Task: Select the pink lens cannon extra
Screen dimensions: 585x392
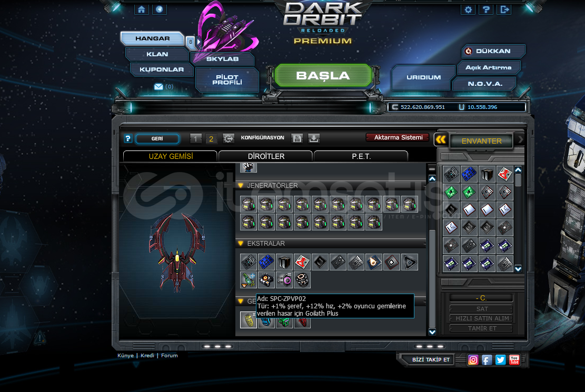Action: (x=284, y=280)
